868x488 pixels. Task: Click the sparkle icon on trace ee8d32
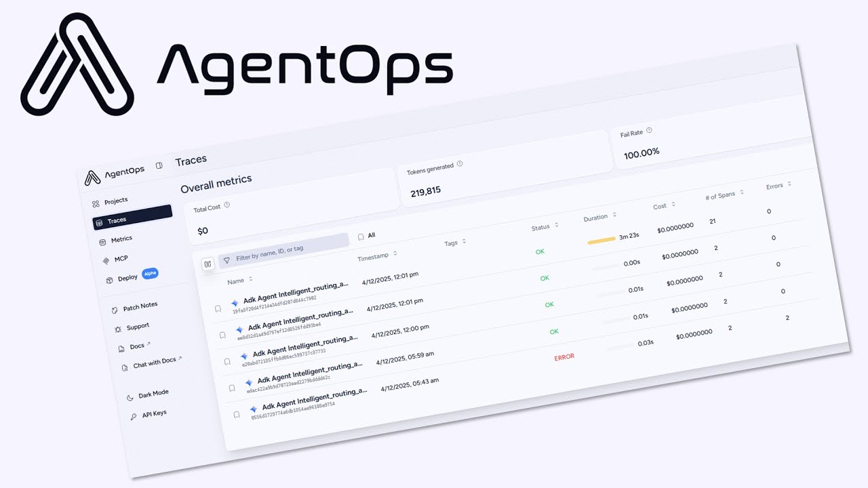239,329
